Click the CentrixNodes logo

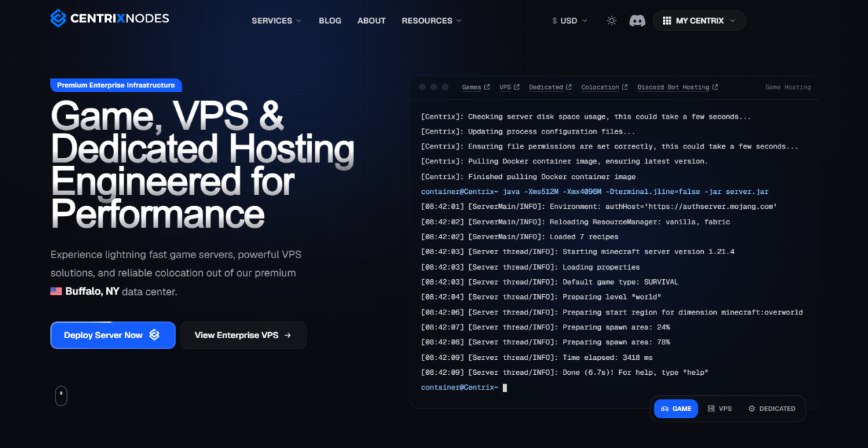pos(110,18)
